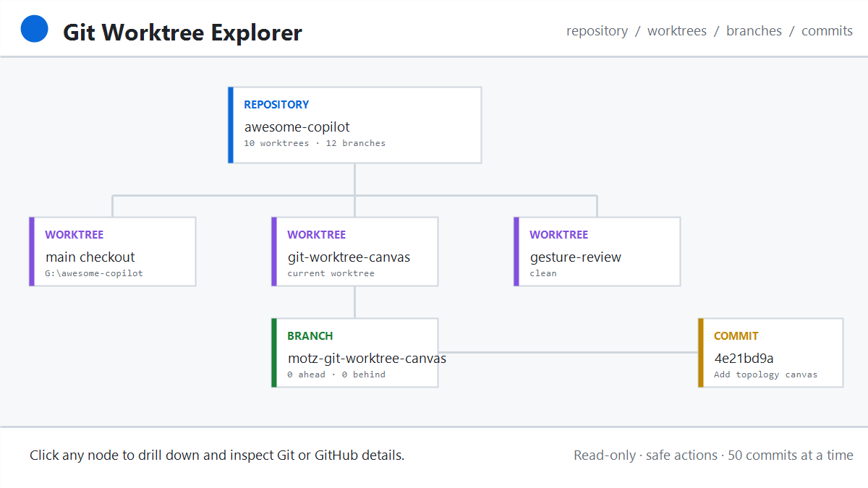Click the '10 worktrees · 12 branches' text
This screenshot has width=868, height=488.
[x=315, y=143]
